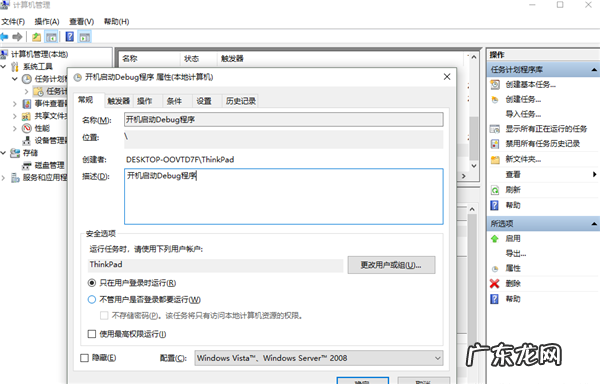The height and width of the screenshot is (384, 600).
Task: Open the Help toolbar icon
Action: tap(70, 37)
